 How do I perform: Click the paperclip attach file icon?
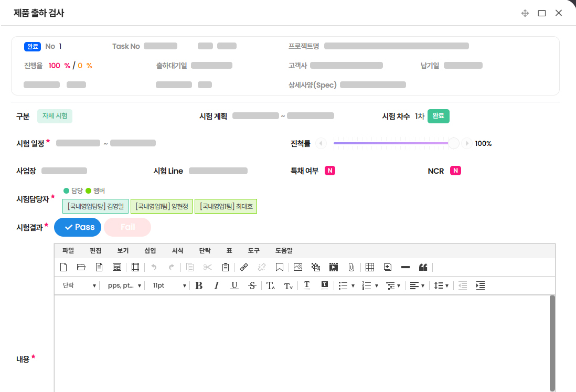(351, 267)
